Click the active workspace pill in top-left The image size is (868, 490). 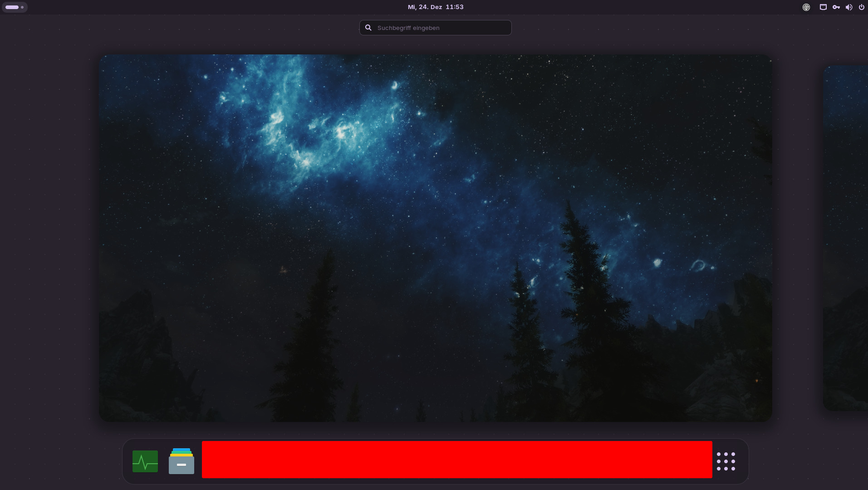[x=12, y=7]
